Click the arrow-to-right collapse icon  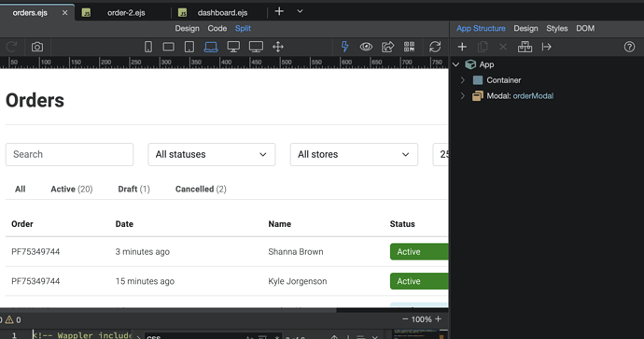point(546,47)
